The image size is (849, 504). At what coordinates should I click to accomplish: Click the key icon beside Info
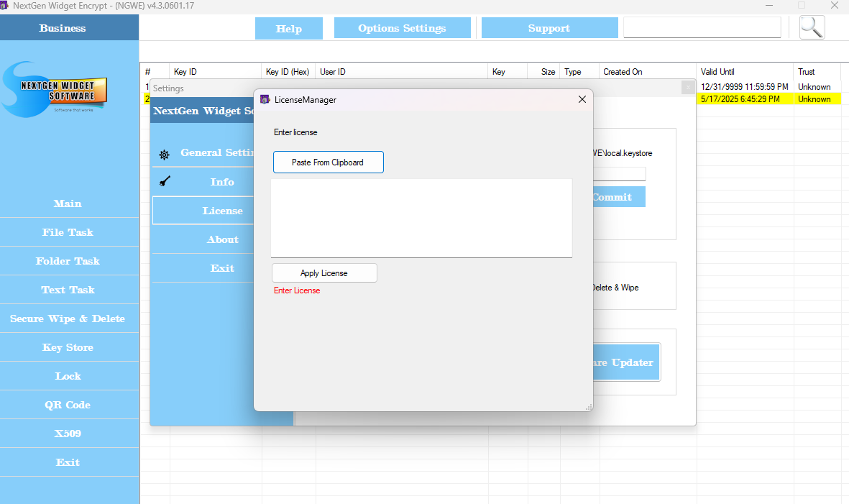pyautogui.click(x=165, y=182)
